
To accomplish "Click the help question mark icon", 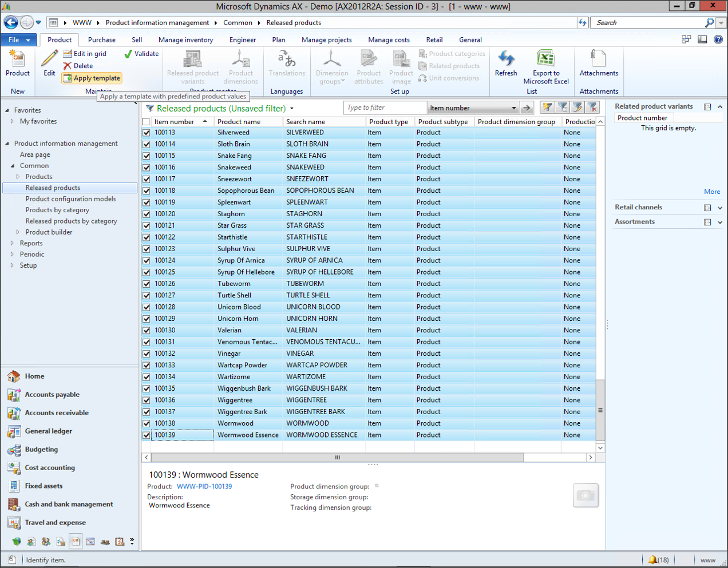I will coord(718,39).
